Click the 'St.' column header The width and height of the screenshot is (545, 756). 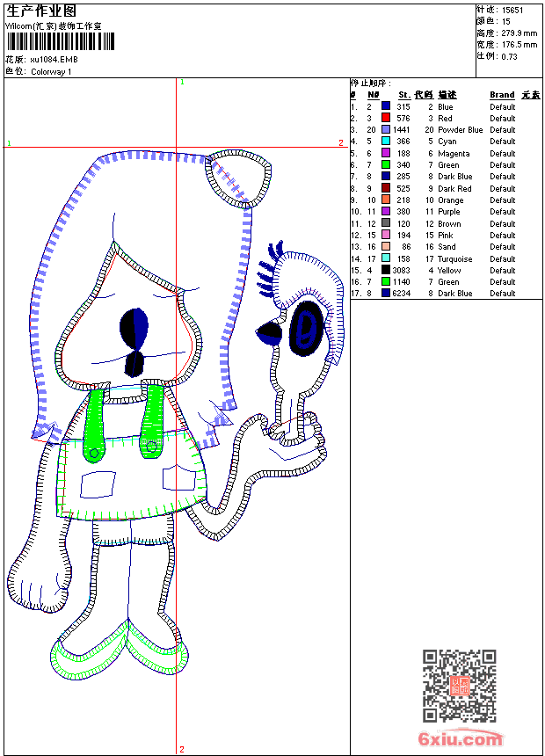pos(404,95)
